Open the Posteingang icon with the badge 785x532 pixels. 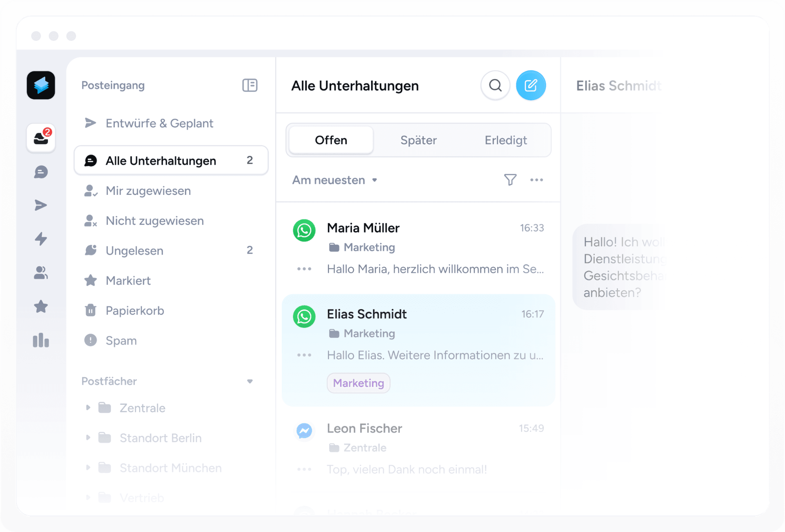pyautogui.click(x=41, y=138)
